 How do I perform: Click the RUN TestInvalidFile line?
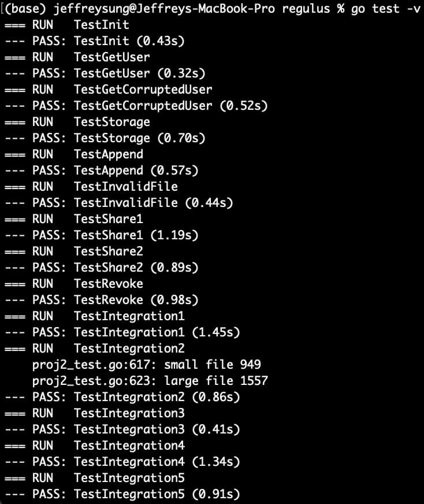point(91,187)
